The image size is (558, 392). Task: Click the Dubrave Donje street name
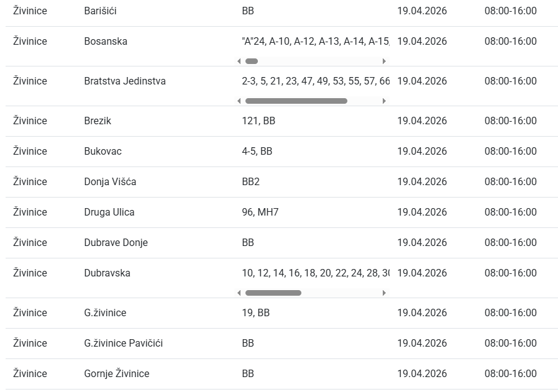[x=116, y=243]
